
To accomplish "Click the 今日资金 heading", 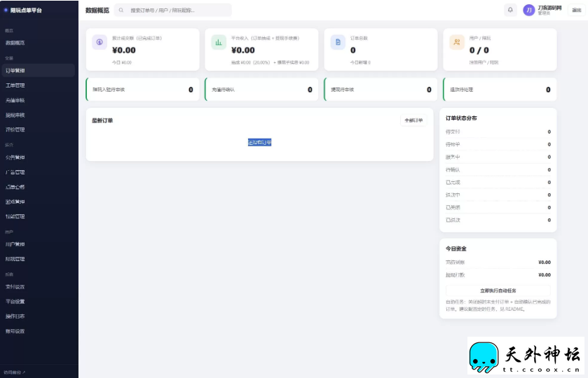I will pos(456,248).
